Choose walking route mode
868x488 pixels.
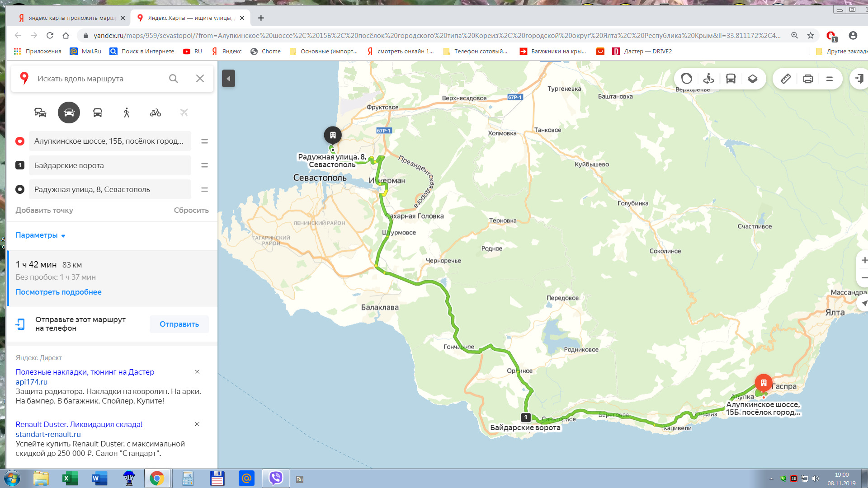[127, 113]
